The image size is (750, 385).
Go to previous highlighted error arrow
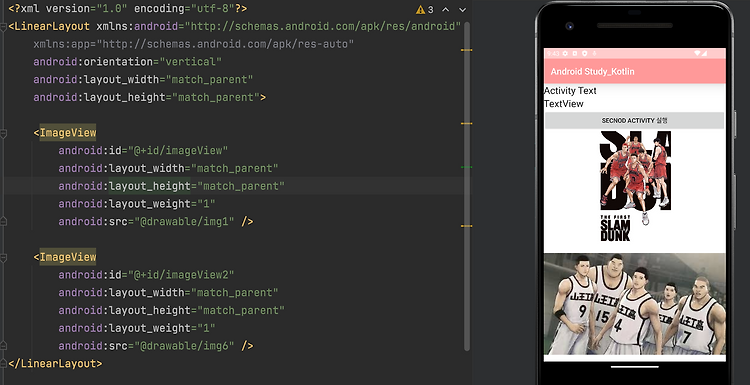tap(446, 10)
